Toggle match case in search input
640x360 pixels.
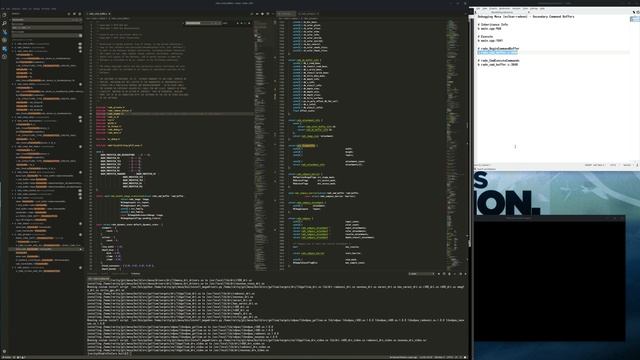(73, 20)
